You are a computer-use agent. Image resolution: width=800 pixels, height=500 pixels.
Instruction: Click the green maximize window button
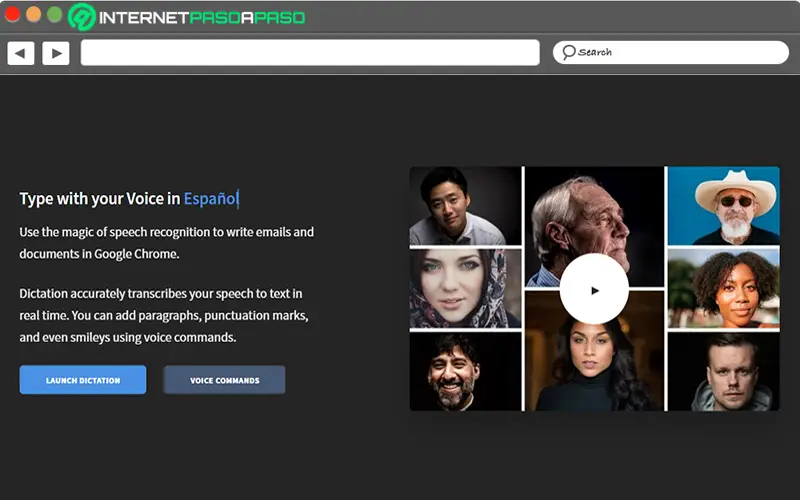[x=55, y=14]
